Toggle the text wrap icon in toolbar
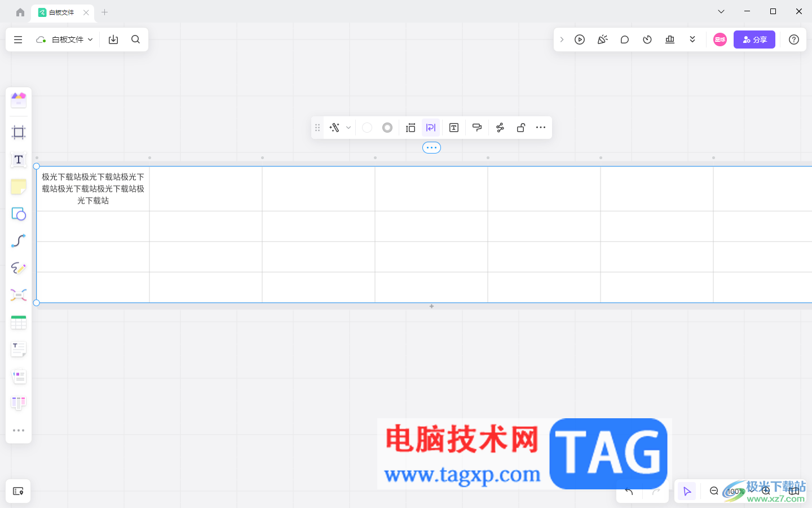 pyautogui.click(x=431, y=128)
